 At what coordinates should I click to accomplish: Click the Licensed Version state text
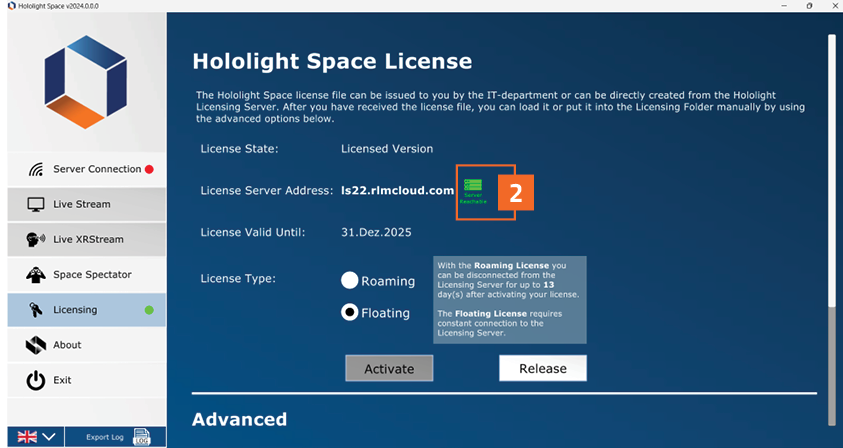pyautogui.click(x=387, y=149)
